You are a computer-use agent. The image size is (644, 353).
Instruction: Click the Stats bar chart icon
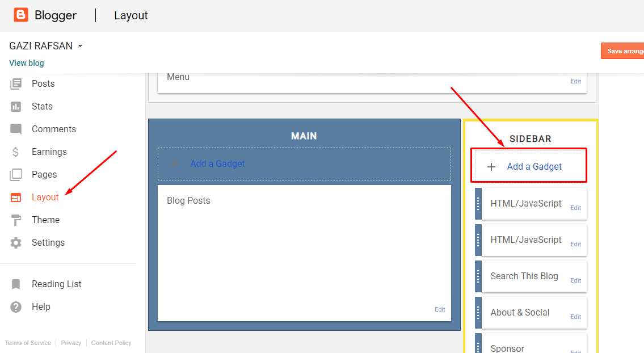click(16, 107)
